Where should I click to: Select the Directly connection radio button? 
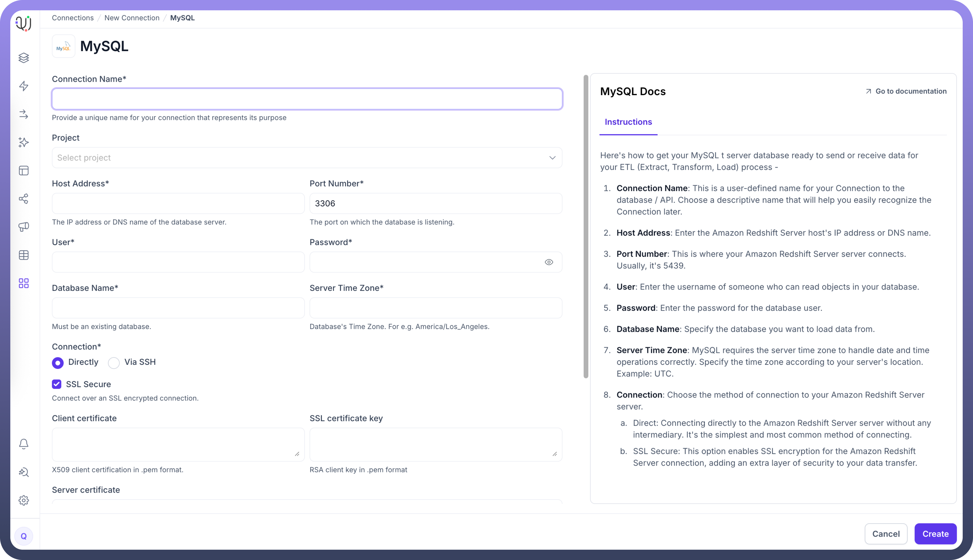click(58, 363)
